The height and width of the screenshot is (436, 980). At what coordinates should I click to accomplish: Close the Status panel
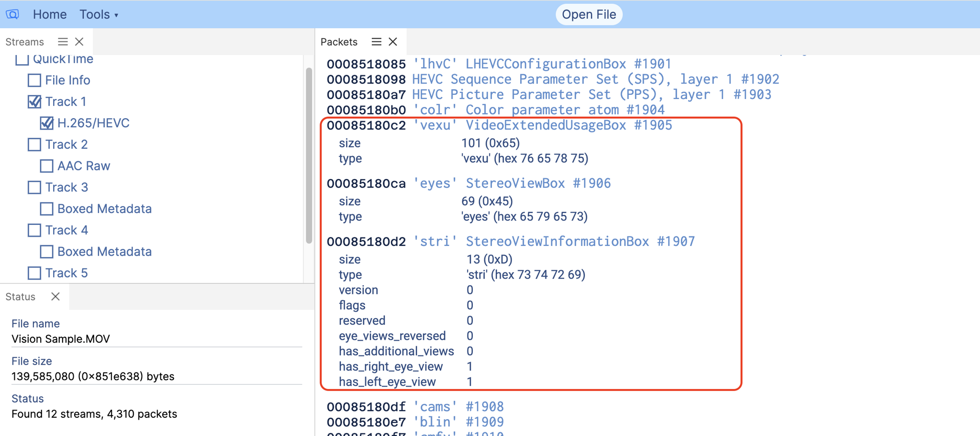(56, 296)
